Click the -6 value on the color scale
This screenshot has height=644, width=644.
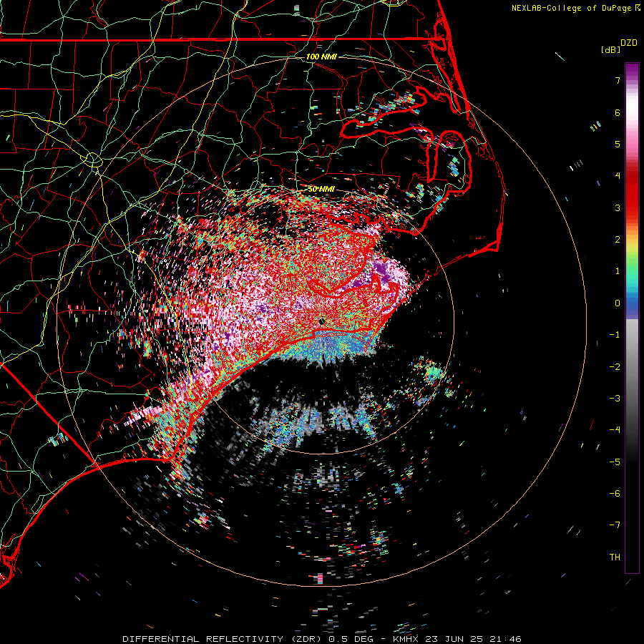615,494
